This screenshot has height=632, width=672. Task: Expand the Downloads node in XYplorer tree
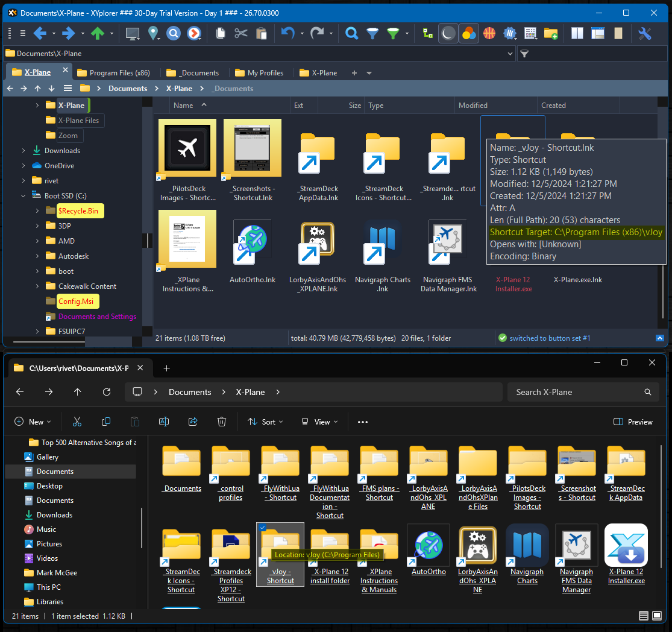click(x=24, y=151)
